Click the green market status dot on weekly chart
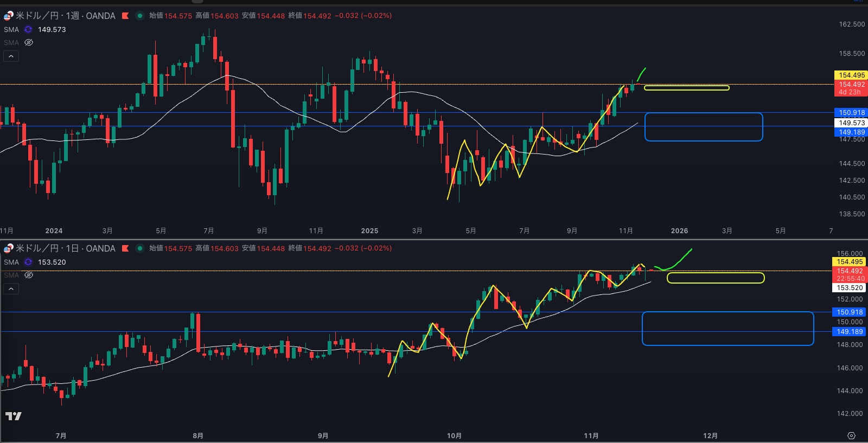 coord(139,16)
